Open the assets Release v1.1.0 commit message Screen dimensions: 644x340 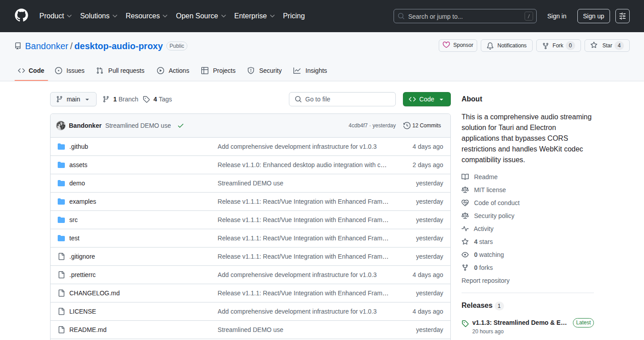point(302,165)
